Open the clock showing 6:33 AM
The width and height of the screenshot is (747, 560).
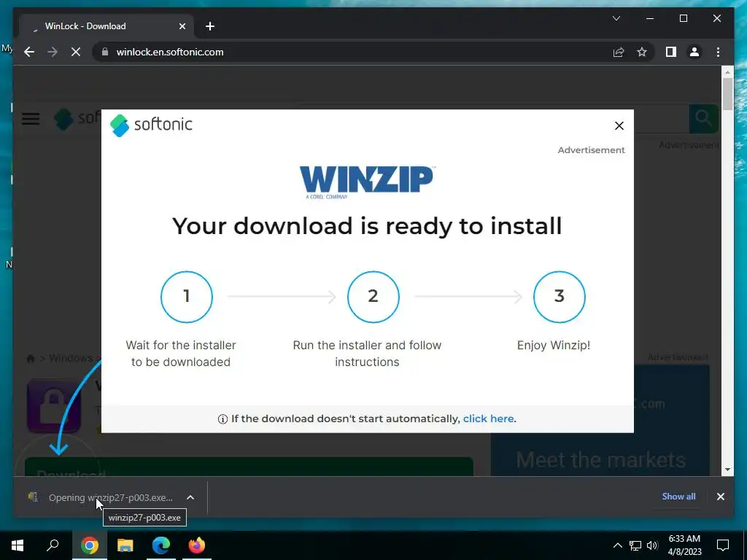684,545
